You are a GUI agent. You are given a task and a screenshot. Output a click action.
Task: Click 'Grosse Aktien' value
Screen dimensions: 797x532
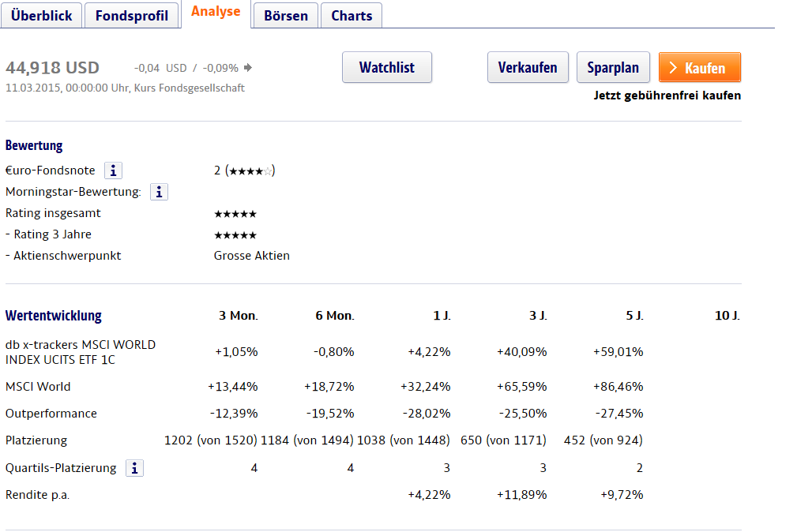click(x=252, y=256)
